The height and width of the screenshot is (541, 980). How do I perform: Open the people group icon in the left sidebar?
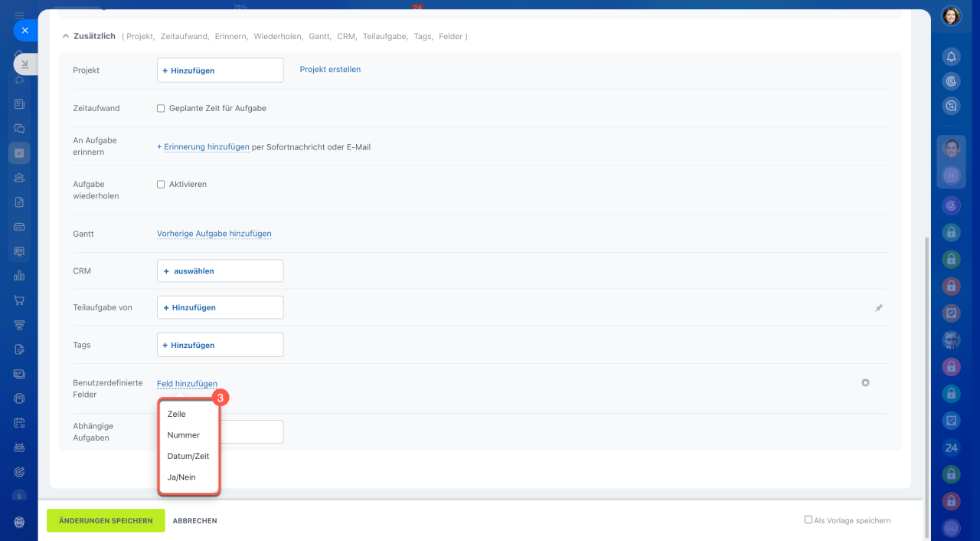19,178
